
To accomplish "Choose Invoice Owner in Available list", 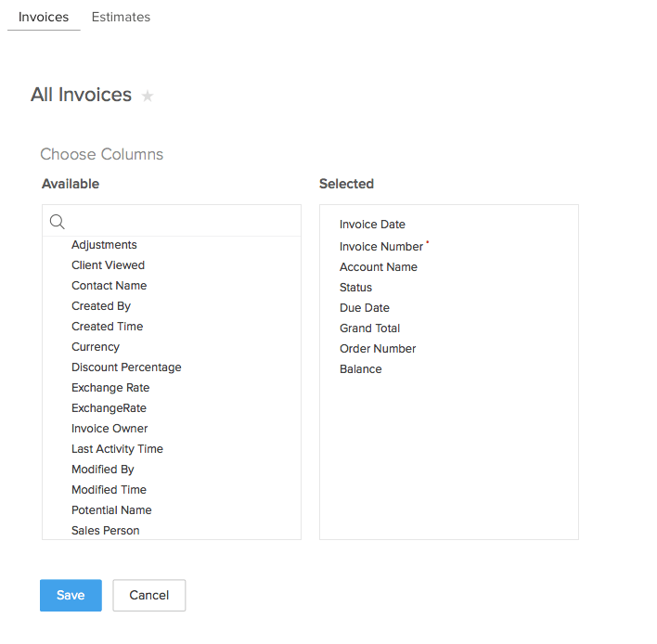I will [109, 429].
